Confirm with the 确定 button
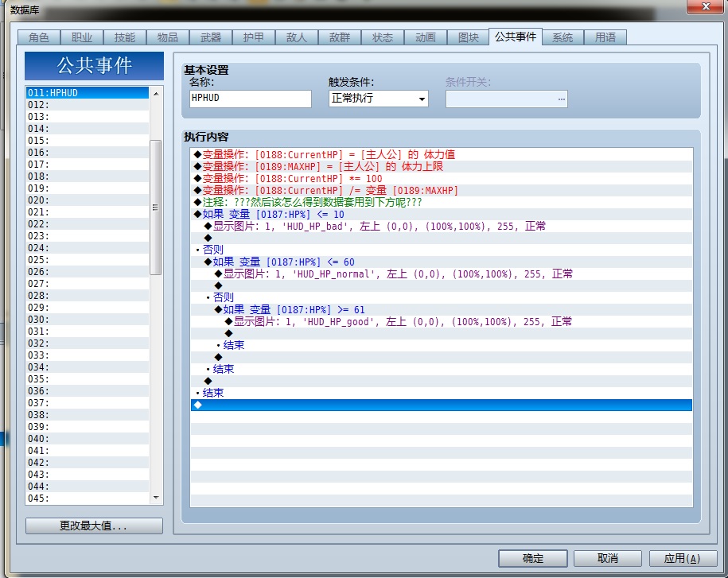Screen dimensions: 728x578 click(x=533, y=558)
